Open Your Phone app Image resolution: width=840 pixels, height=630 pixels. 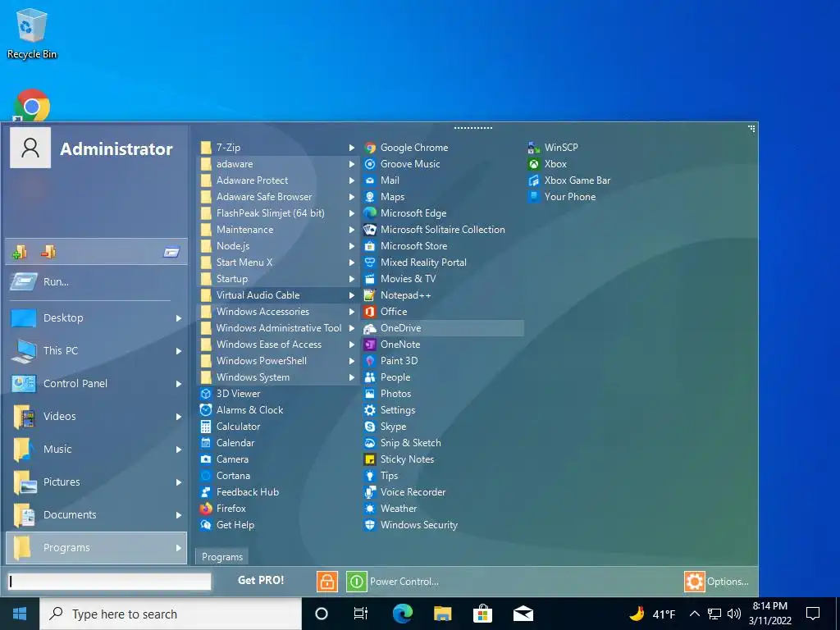tap(561, 197)
